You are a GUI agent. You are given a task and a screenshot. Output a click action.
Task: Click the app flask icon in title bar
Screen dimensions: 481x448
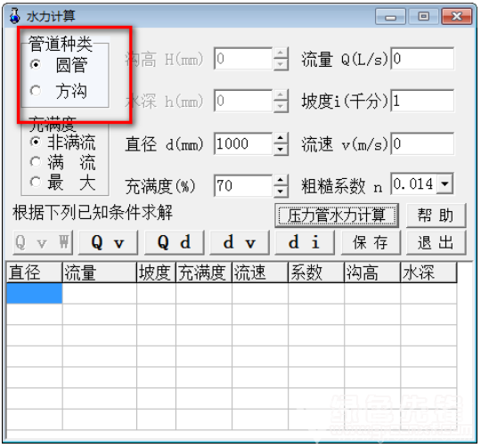pos(14,16)
